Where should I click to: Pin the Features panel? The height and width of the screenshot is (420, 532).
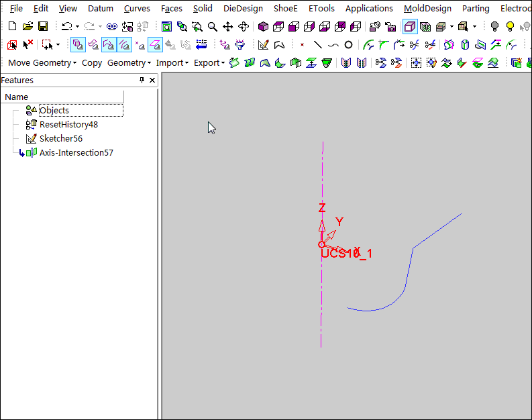coord(142,80)
